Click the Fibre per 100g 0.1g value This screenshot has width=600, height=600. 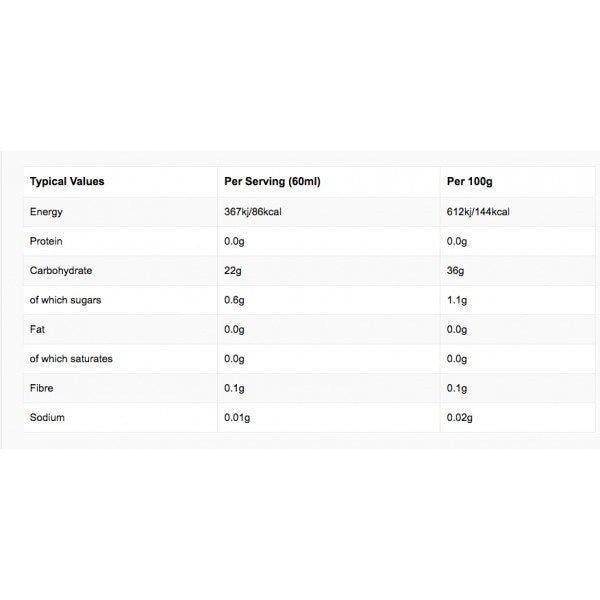point(459,388)
